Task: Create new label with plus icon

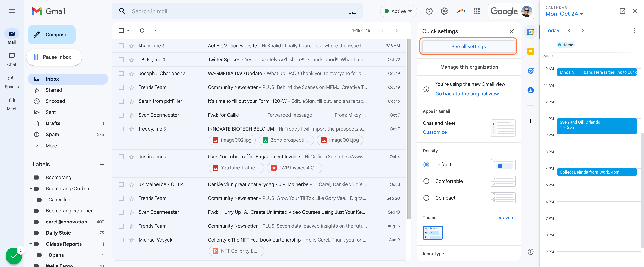Action: [102, 165]
